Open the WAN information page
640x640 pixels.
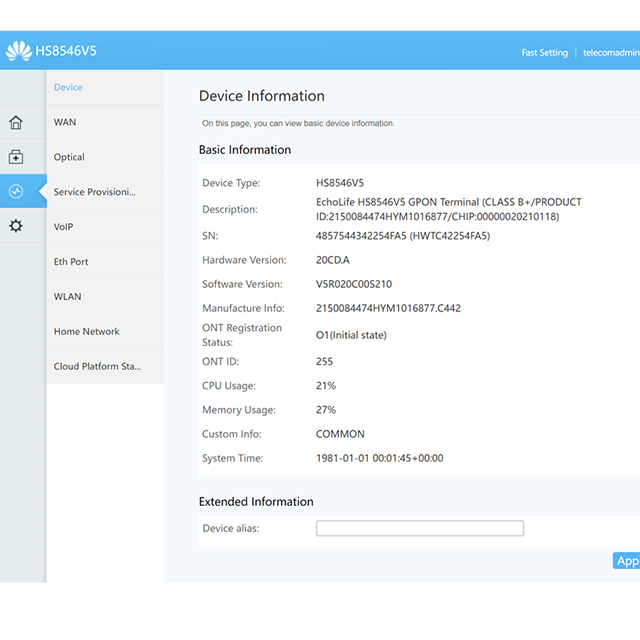point(65,122)
